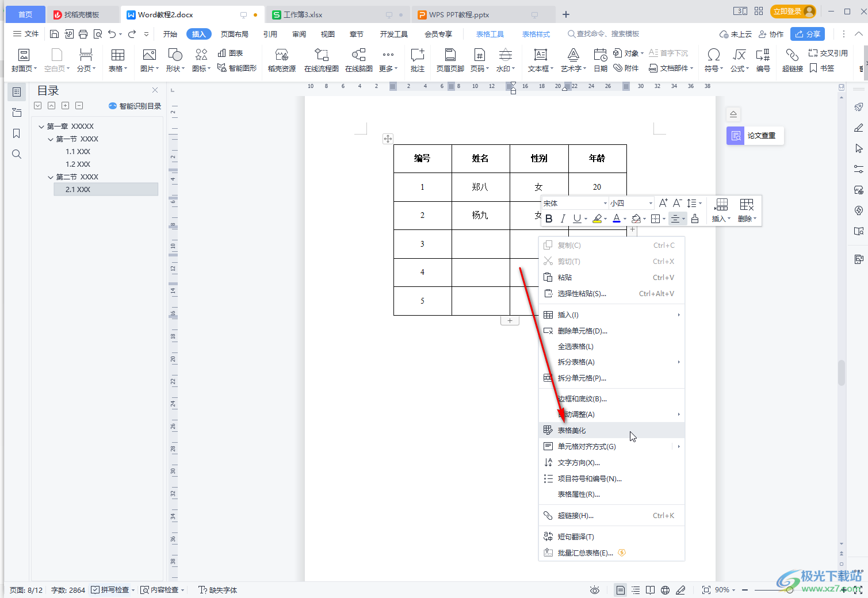Insert a Comment (批注)
Screen dimensions: 868x598
417,60
